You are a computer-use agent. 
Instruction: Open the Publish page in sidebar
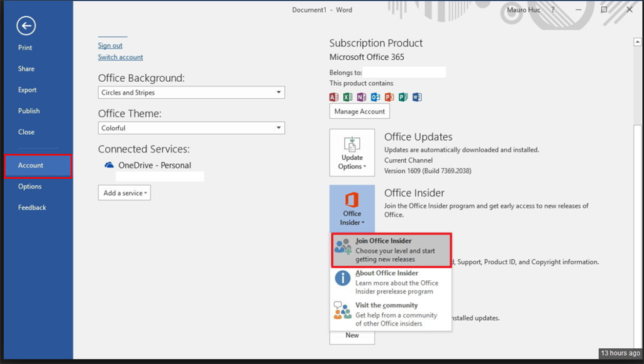(x=29, y=111)
